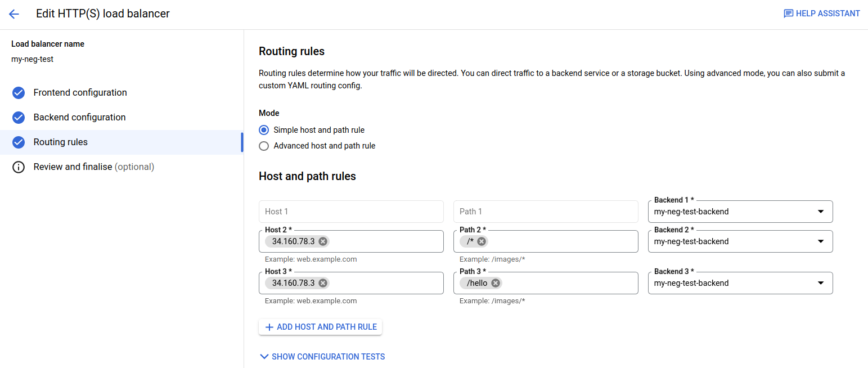868x368 pixels.
Task: Open the Backend 3 dropdown
Action: point(821,282)
